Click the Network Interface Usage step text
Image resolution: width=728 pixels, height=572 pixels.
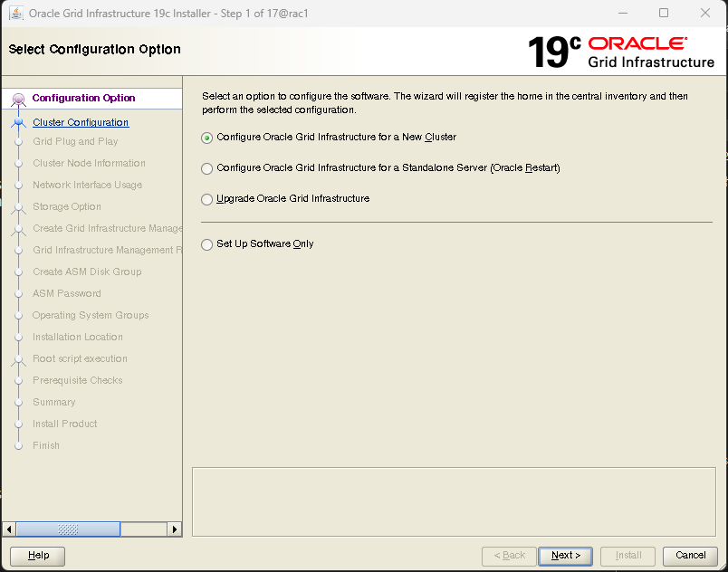click(87, 186)
